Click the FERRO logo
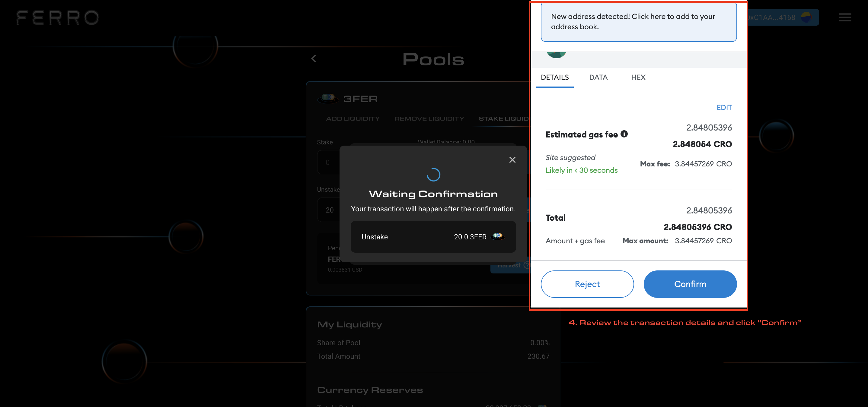 click(x=58, y=17)
